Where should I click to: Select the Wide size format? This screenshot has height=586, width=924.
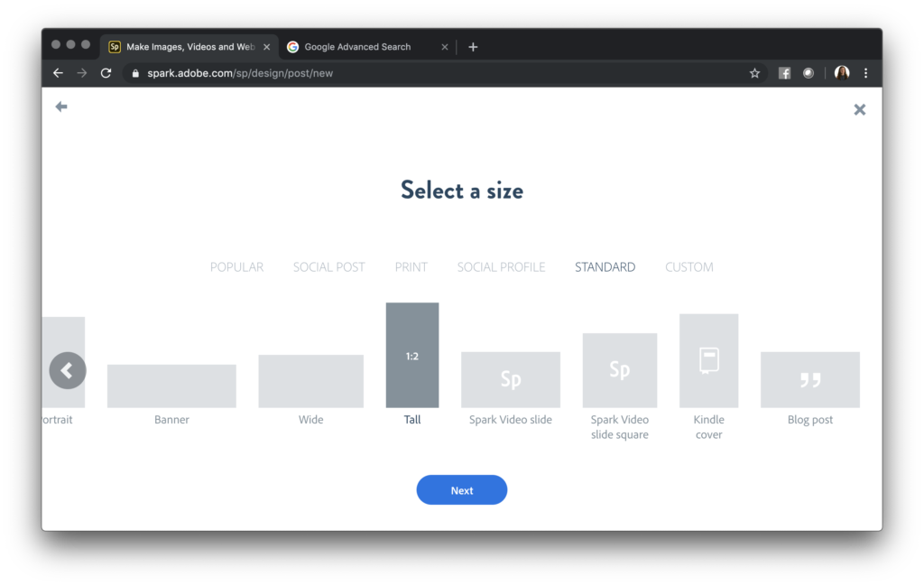310,379
